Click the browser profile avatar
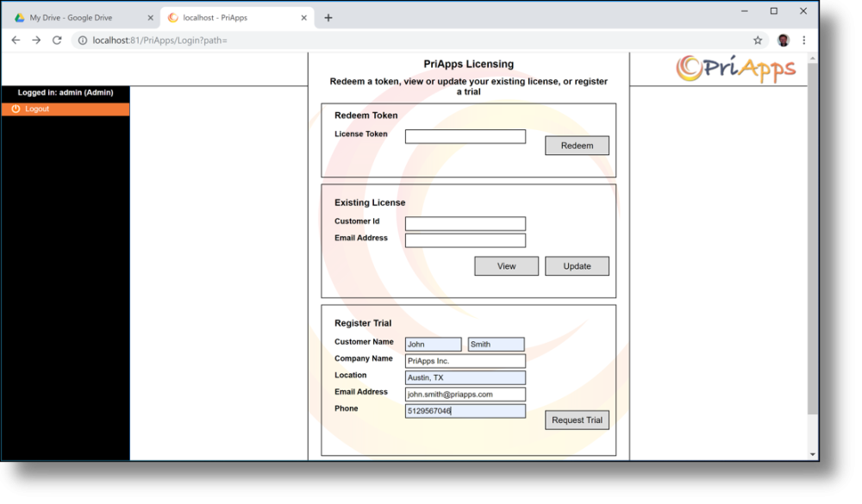The image size is (862, 504). [x=781, y=40]
